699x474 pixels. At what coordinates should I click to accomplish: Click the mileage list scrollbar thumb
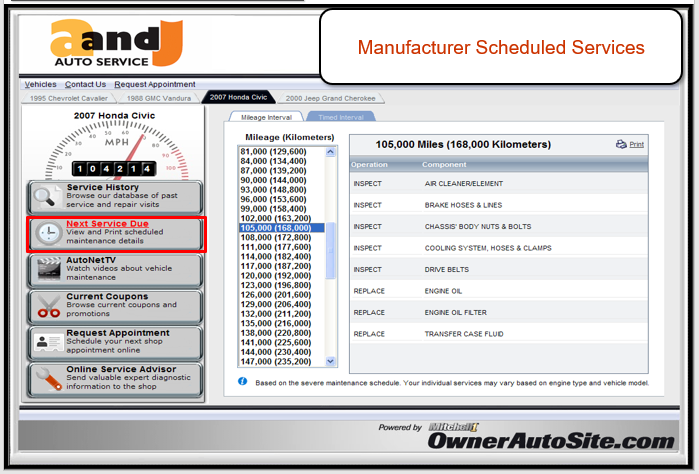click(x=330, y=251)
